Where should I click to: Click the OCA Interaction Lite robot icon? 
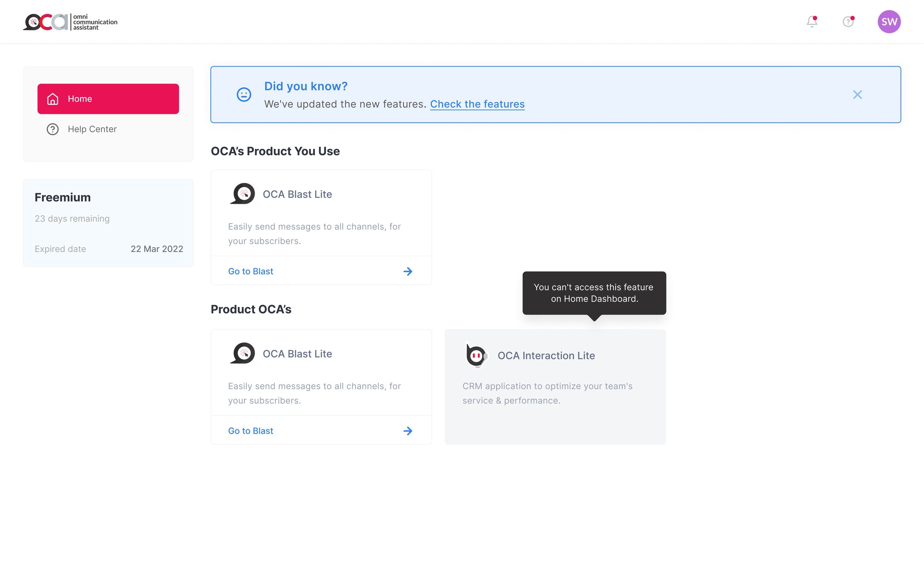476,355
